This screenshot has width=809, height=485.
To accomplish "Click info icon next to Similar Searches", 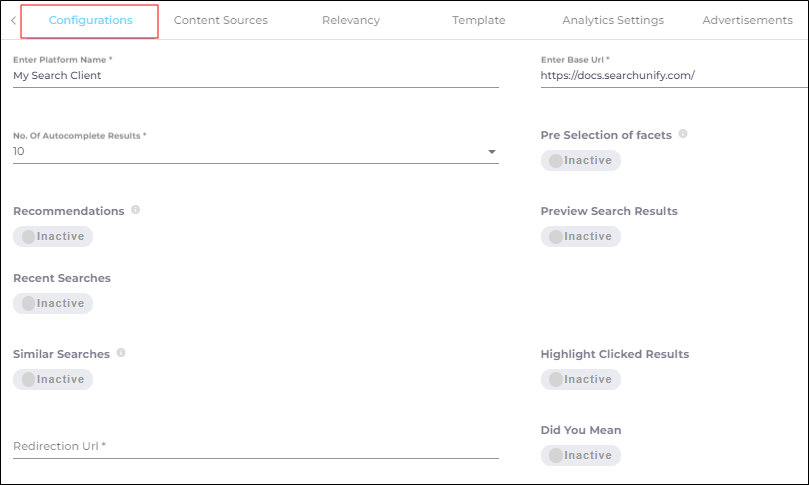I will [121, 353].
